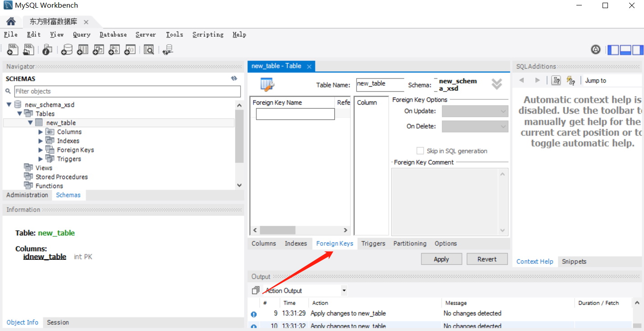The height and width of the screenshot is (331, 644).
Task: Tick Skip in SQL generation checkbox
Action: coord(420,151)
